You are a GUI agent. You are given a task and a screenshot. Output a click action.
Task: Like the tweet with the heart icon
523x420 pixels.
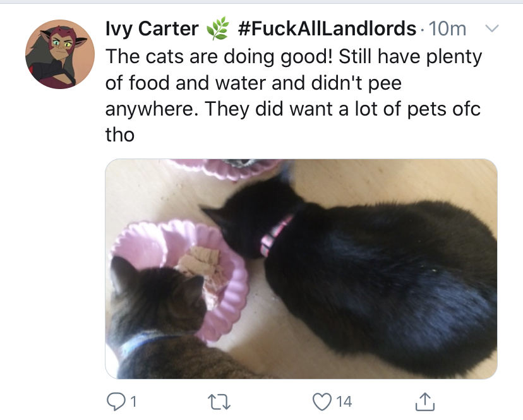click(322, 401)
